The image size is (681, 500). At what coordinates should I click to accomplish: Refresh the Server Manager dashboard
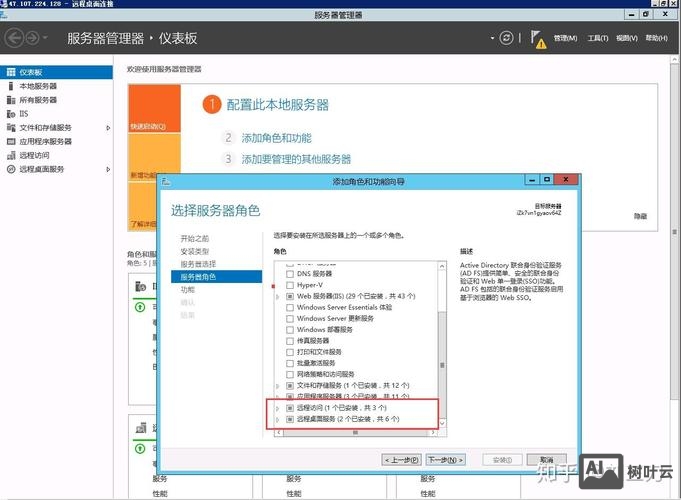pyautogui.click(x=506, y=38)
